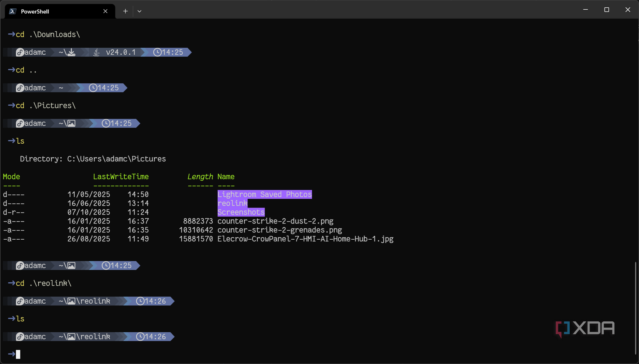The width and height of the screenshot is (639, 364).
Task: Click the LastWriteTime column header
Action: coord(121,177)
